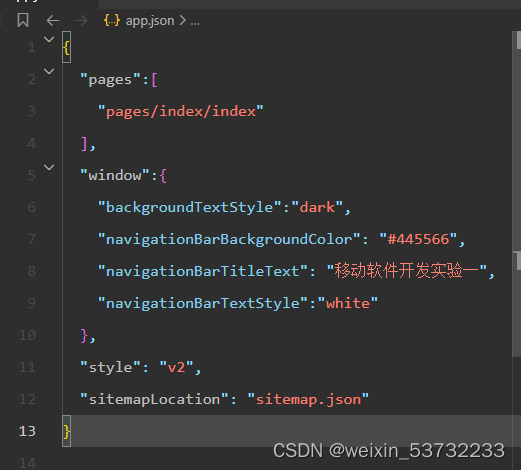This screenshot has height=470, width=521.
Task: Click the "#445566" color value
Action: pos(418,239)
